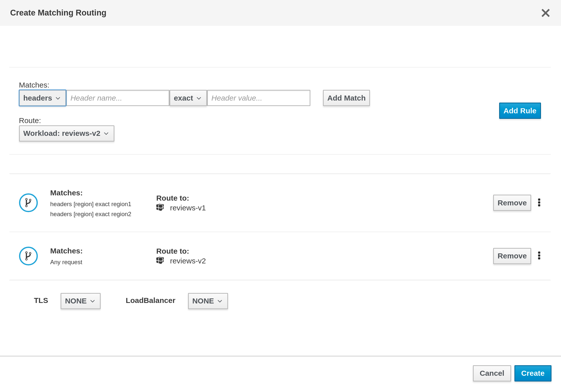
Task: Cancel the routing creation
Action: [492, 373]
